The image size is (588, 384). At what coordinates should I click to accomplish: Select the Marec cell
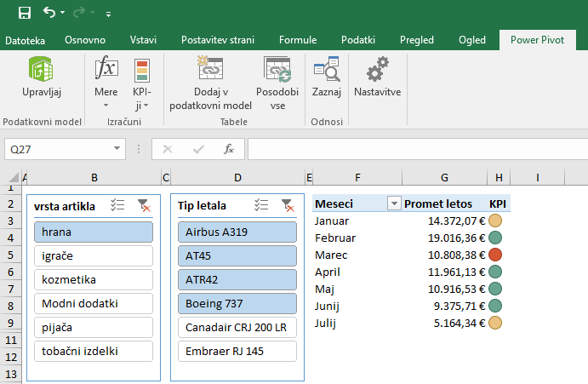[x=357, y=255]
